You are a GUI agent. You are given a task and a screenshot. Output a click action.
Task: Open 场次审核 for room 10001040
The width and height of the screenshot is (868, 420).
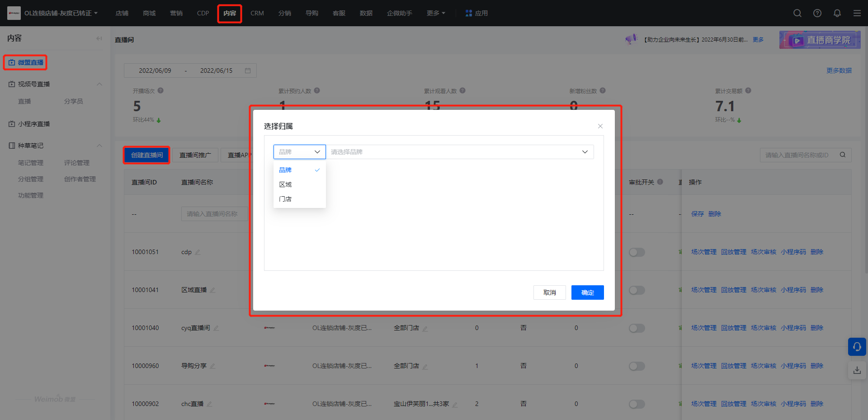(x=764, y=328)
